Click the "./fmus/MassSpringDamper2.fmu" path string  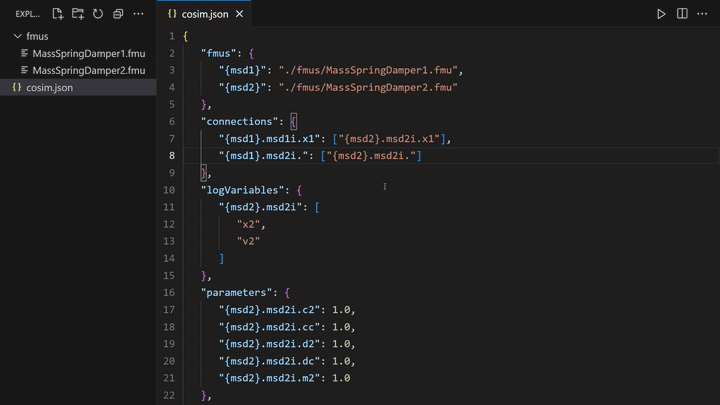368,87
